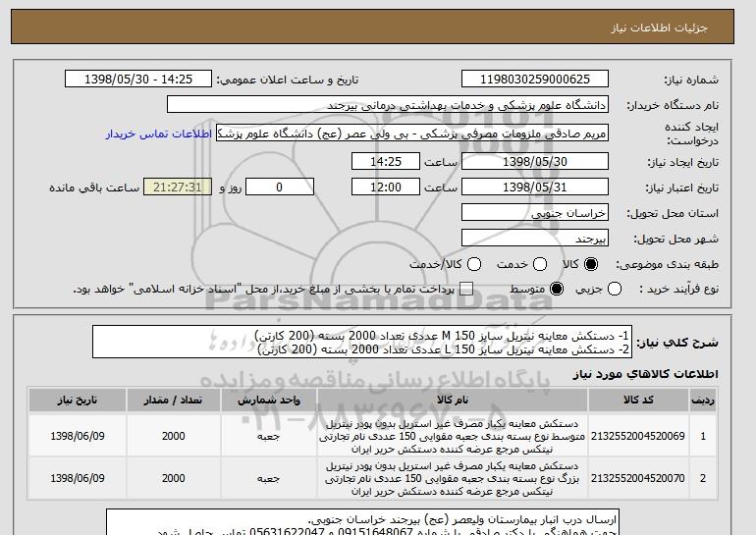Click the need number field 1198030259000625

pyautogui.click(x=535, y=80)
